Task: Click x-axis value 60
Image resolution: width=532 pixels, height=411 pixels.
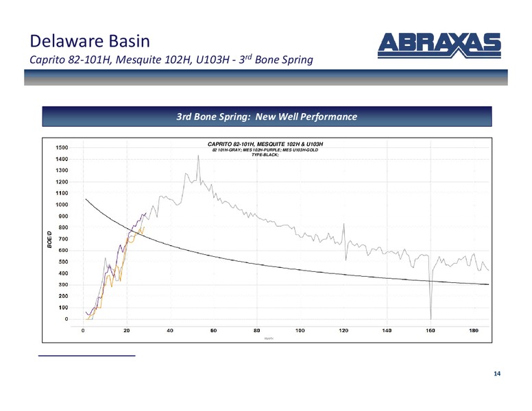Action: point(213,331)
